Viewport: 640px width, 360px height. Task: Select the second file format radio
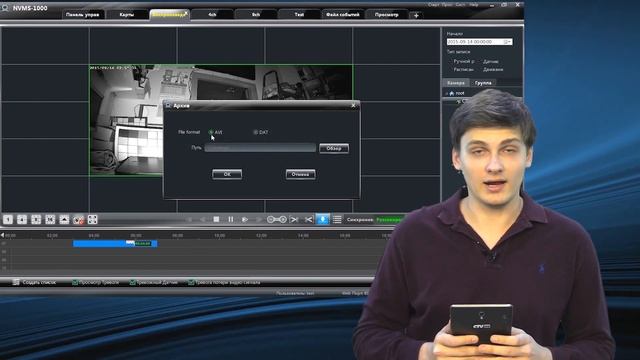point(256,132)
